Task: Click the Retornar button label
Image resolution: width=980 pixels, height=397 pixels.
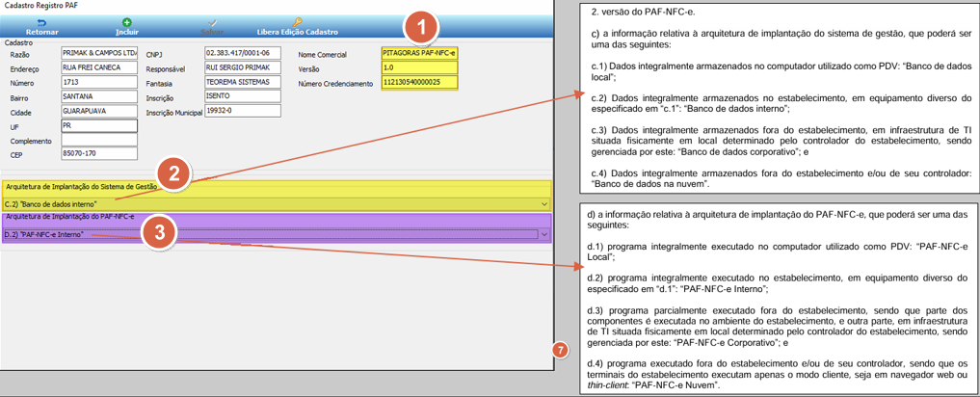Action: point(42,31)
